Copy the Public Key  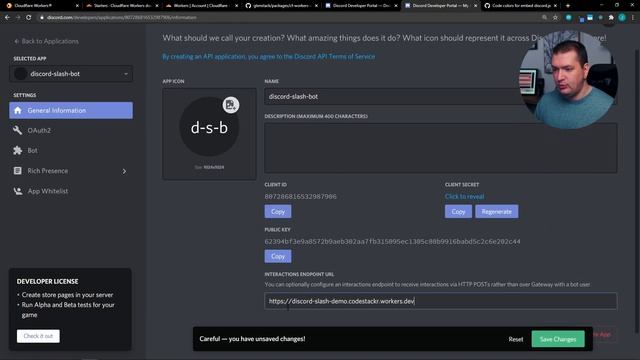[x=278, y=256]
